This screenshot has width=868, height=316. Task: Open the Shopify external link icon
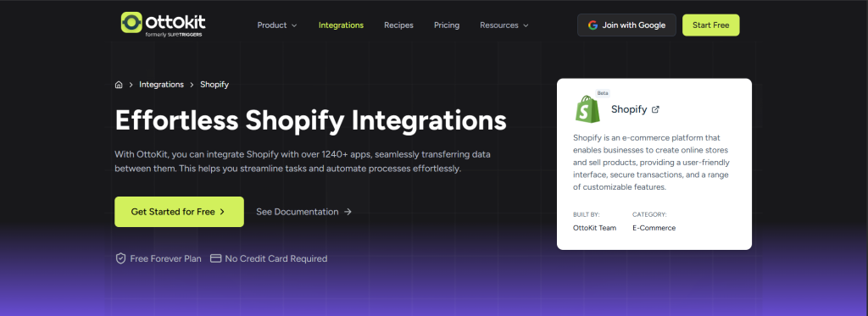point(655,109)
